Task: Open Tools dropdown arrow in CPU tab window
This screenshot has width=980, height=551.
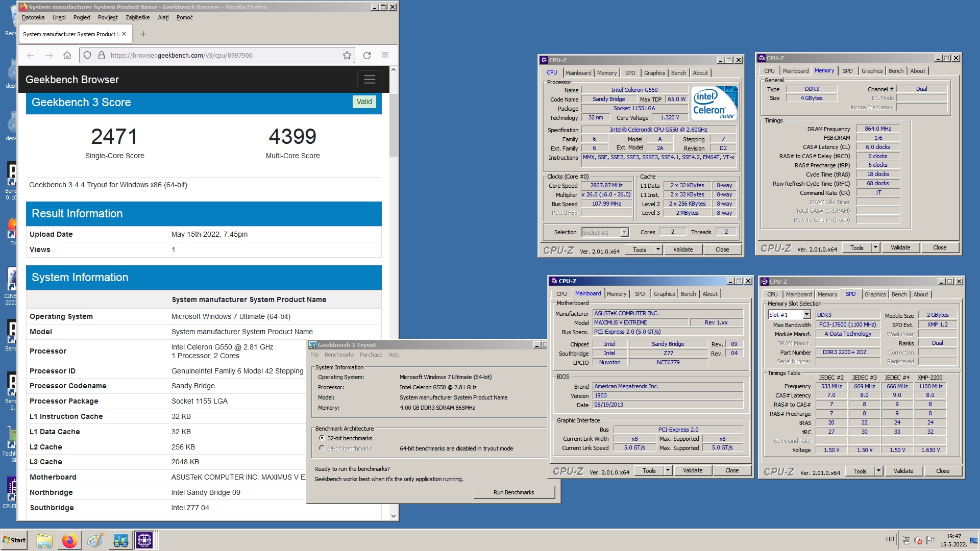Action: (x=658, y=249)
